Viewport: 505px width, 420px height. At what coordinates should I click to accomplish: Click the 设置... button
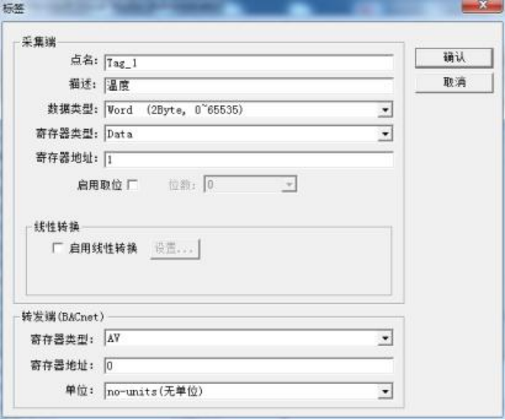coord(175,249)
